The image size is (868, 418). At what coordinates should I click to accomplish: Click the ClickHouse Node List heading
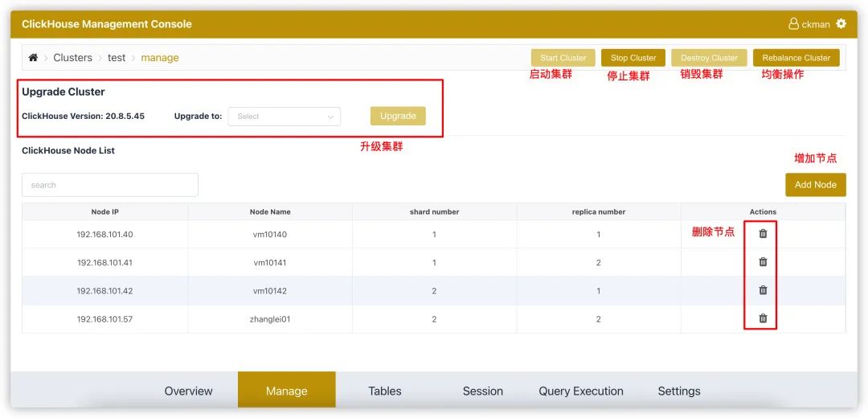[68, 150]
